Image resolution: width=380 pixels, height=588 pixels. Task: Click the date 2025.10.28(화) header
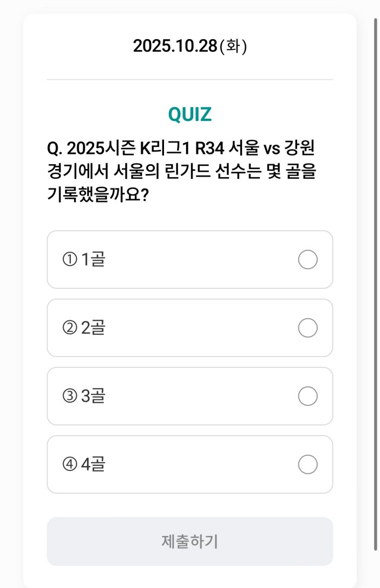click(x=190, y=47)
